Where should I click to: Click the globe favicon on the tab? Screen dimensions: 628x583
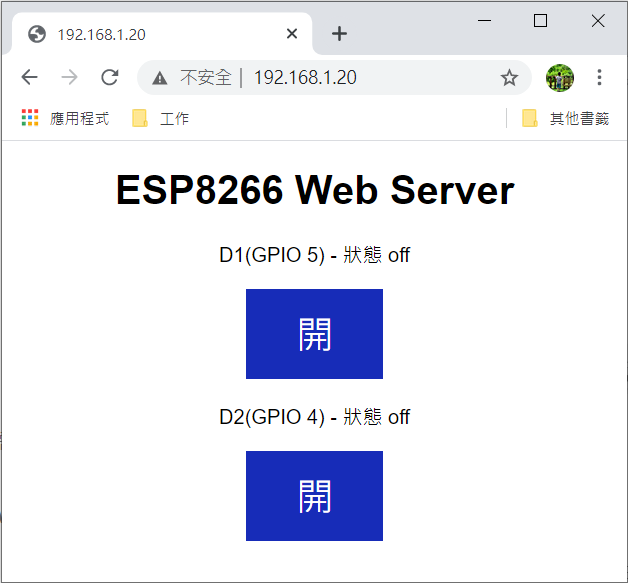click(37, 34)
